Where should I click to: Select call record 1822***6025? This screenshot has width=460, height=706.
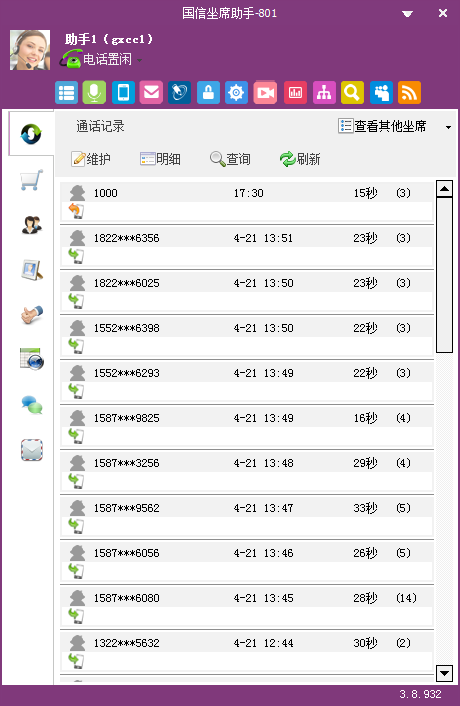247,292
